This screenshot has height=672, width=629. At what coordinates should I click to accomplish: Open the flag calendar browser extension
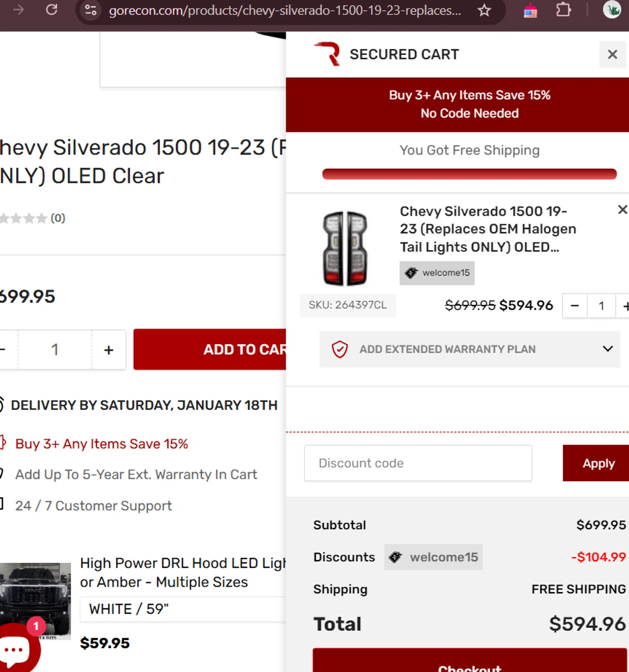(x=530, y=10)
